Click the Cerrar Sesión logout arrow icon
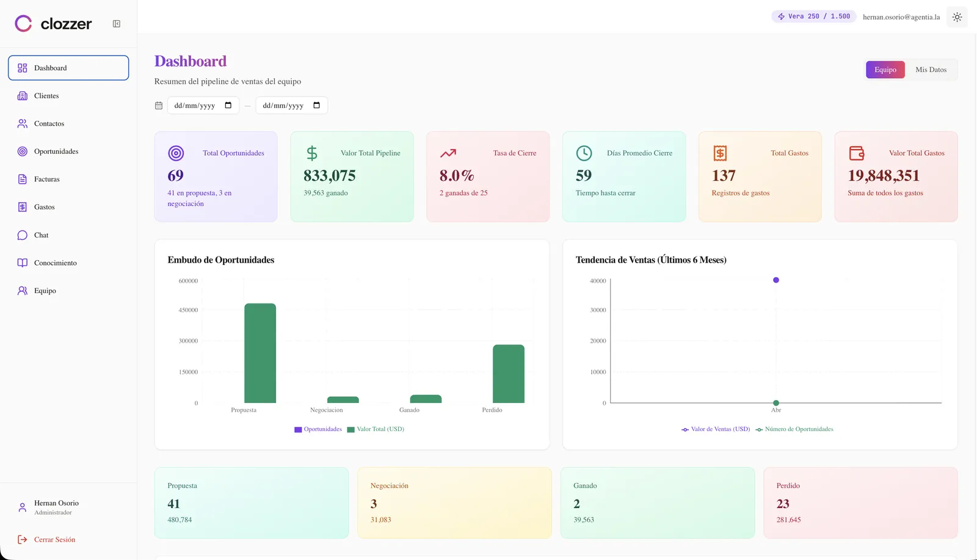 pos(23,539)
